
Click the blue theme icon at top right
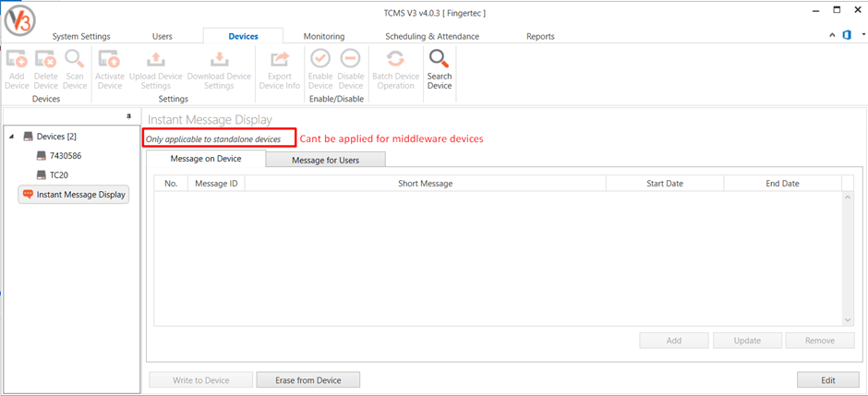point(846,35)
